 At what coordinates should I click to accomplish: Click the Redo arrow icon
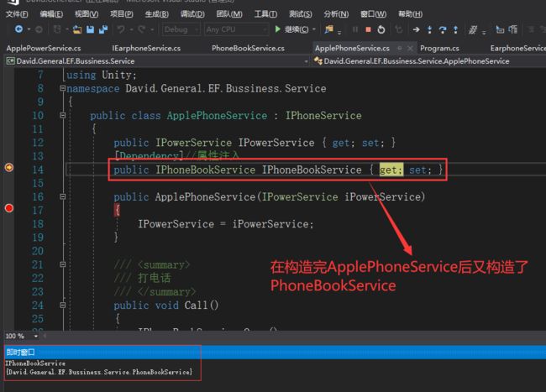141,29
